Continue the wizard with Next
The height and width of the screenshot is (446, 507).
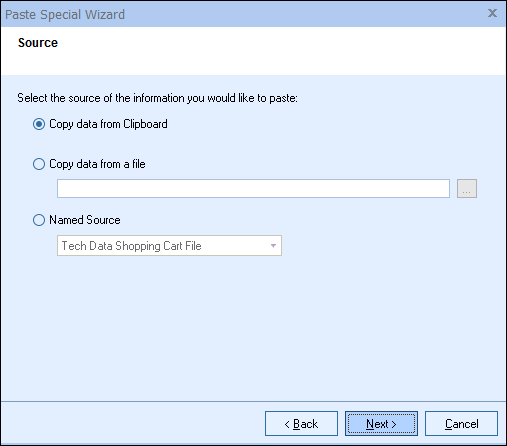coord(381,424)
